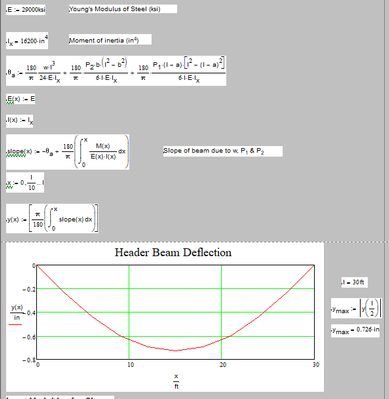This screenshot has width=389, height=399.
Task: Click the dotted collapsed area boundary line
Action: point(194,242)
